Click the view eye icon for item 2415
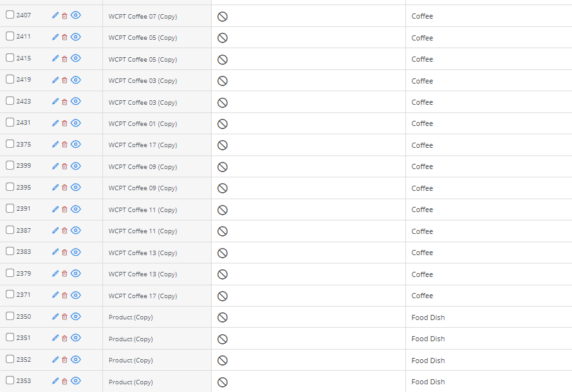 (76, 58)
